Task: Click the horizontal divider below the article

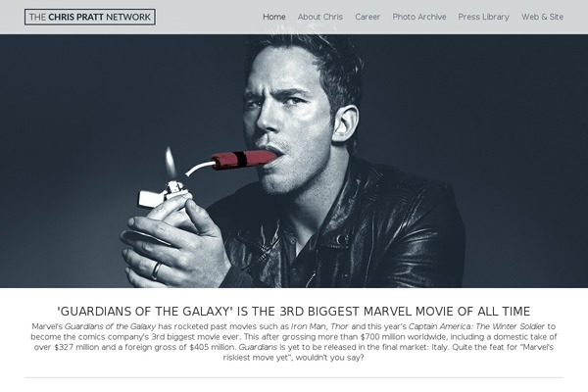Action: pos(294,377)
